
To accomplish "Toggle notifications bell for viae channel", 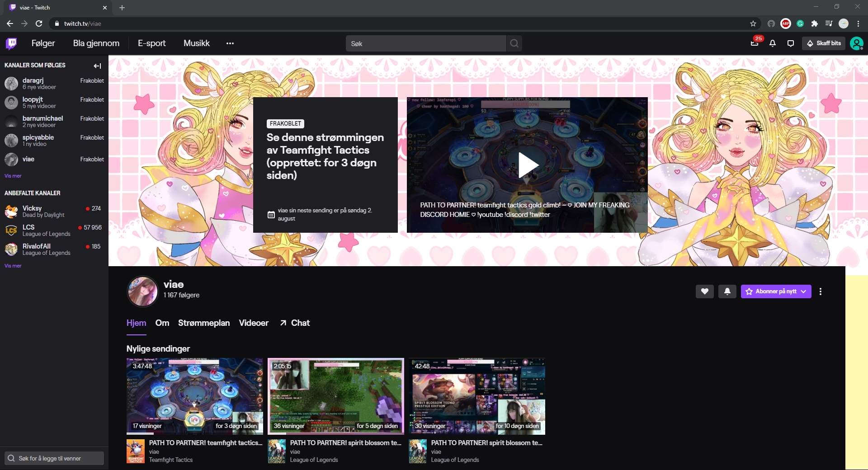I will pos(727,291).
